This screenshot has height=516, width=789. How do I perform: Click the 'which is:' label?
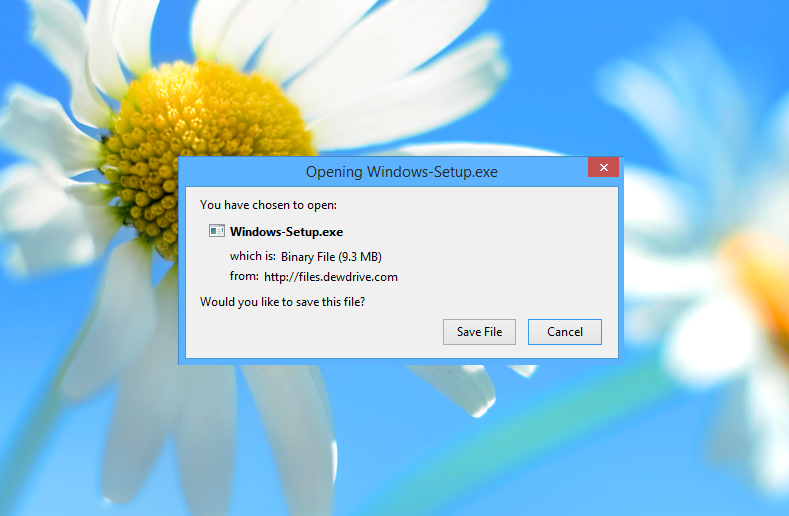(253, 256)
